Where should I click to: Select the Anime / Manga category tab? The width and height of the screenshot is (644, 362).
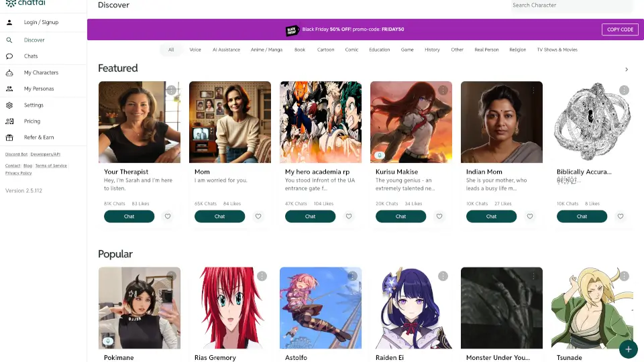266,50
